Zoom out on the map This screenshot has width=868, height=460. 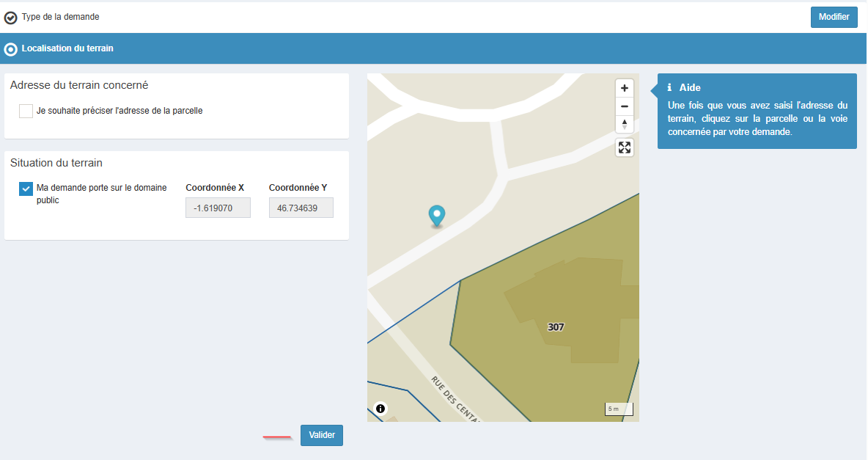point(624,106)
